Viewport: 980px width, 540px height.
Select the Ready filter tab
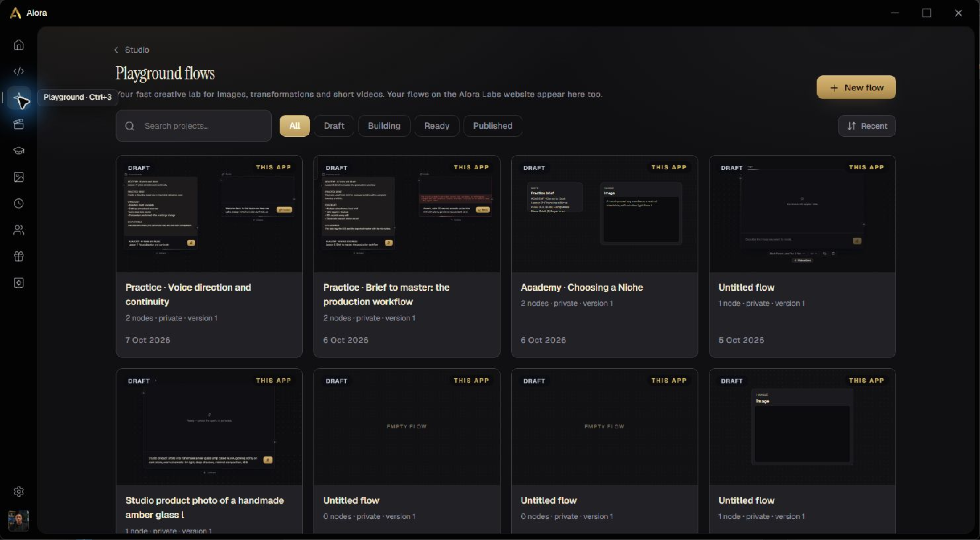pyautogui.click(x=436, y=126)
